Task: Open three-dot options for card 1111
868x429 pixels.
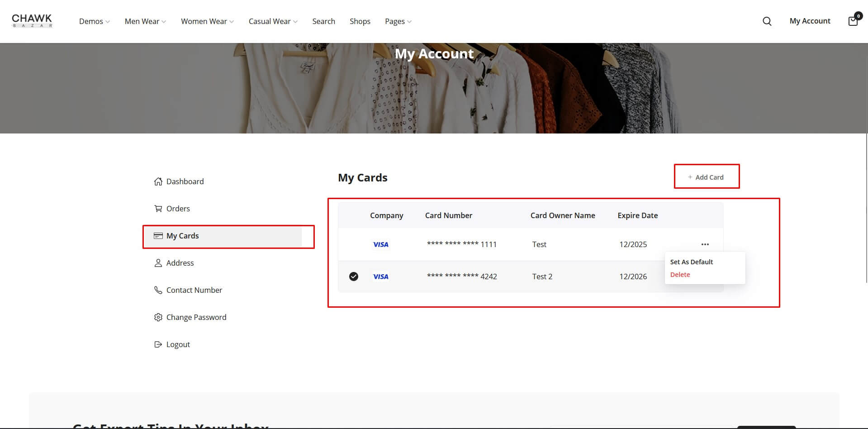Action: point(705,244)
